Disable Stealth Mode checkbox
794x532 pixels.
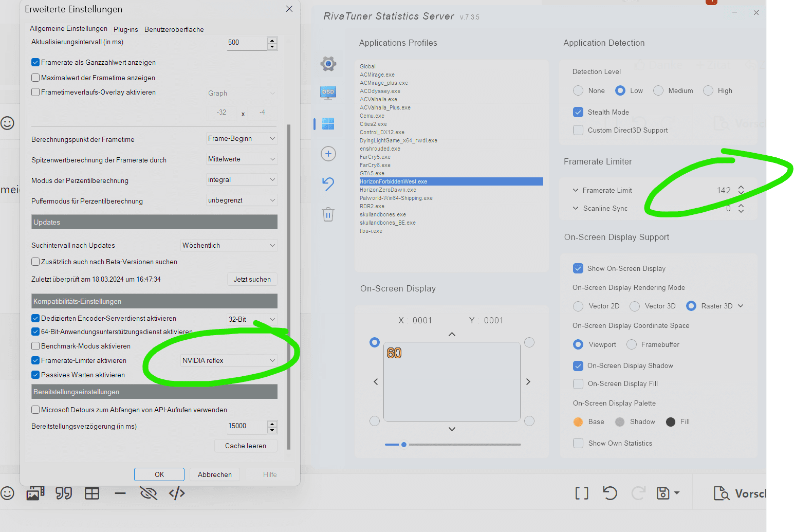point(578,112)
